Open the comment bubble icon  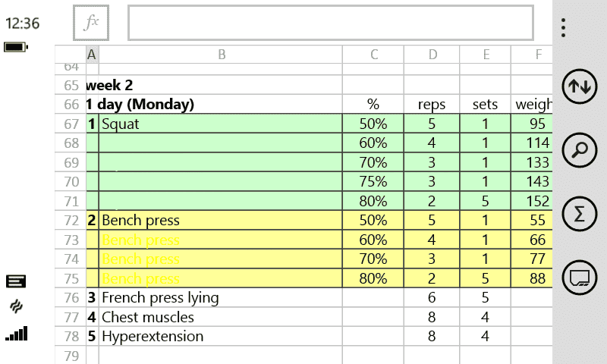pos(579,278)
